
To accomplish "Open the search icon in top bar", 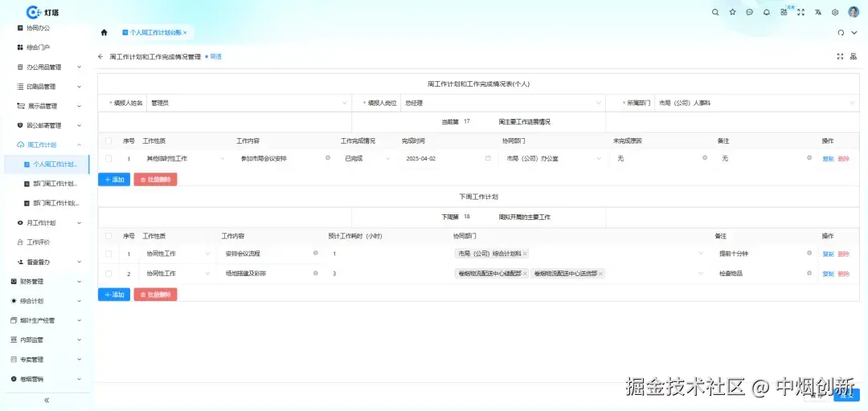I will point(715,12).
